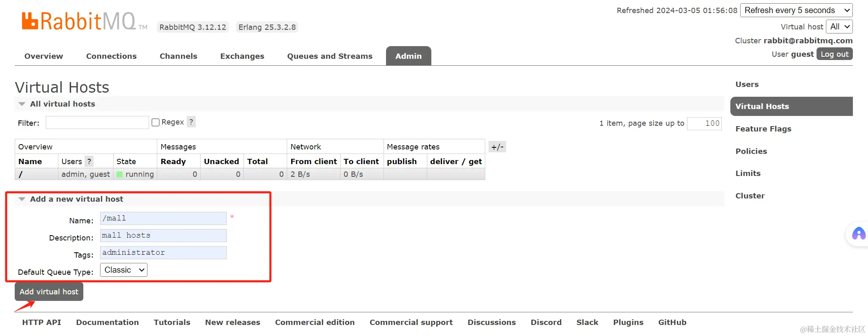Click the "2 B/s" from client value
868x336 pixels.
(300, 174)
